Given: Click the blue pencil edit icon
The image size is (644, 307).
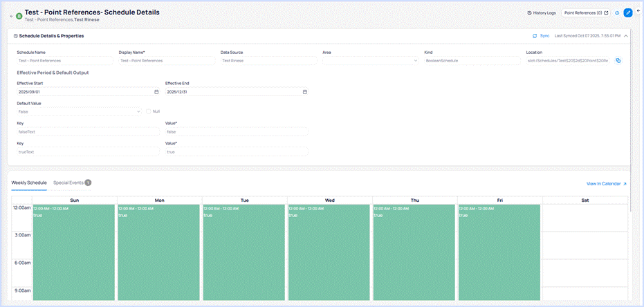Looking at the screenshot, I should pos(628,12).
